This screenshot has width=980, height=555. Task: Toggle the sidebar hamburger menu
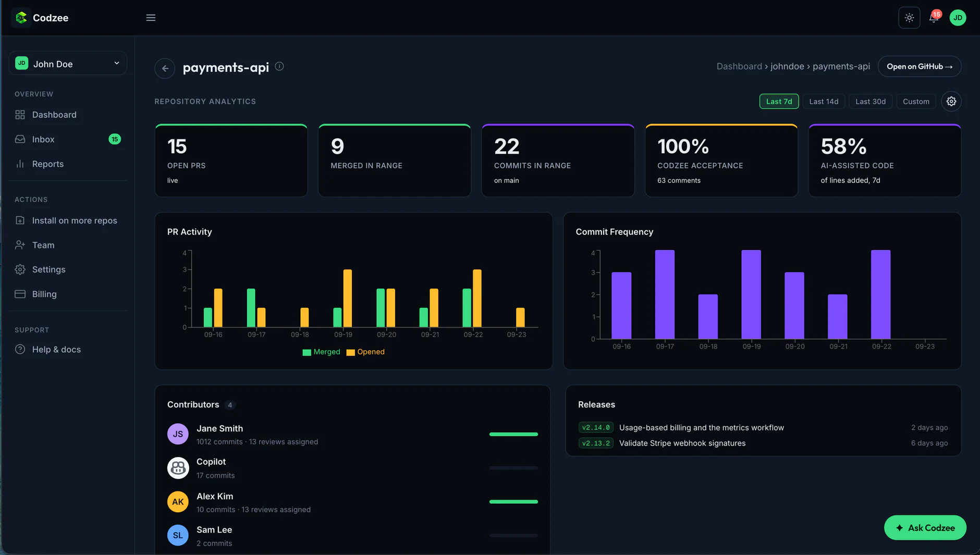point(151,18)
